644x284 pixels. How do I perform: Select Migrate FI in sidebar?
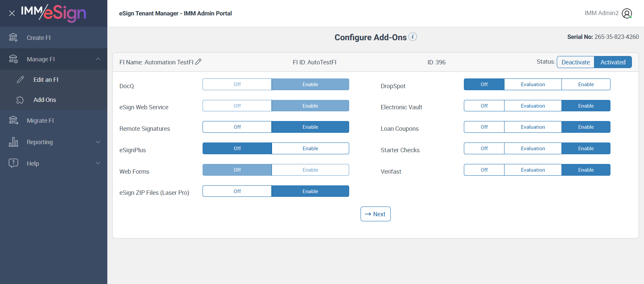click(40, 121)
